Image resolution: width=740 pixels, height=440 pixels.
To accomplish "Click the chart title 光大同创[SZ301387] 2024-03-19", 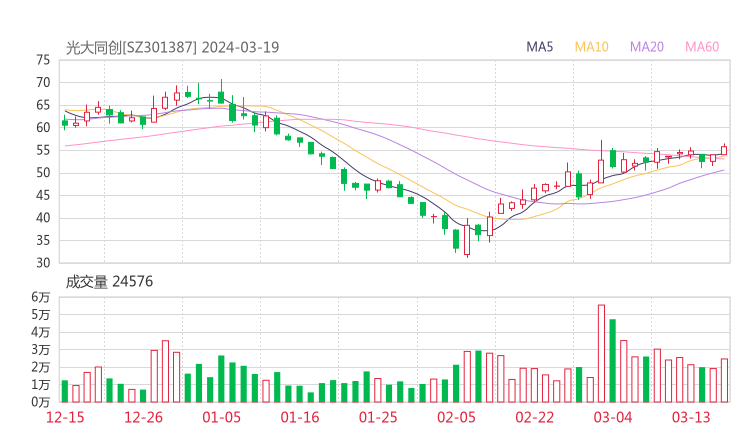I will point(172,47).
